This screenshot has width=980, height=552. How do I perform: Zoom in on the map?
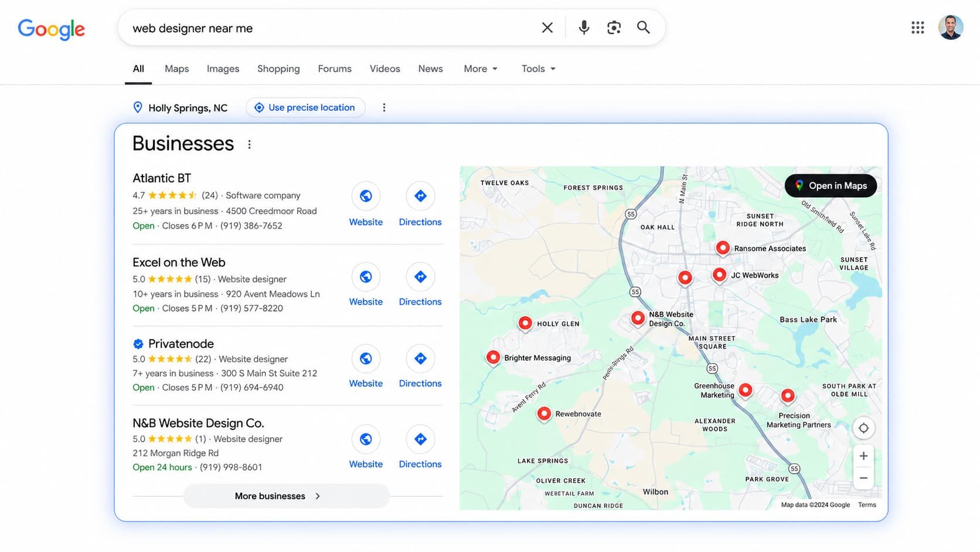[863, 456]
